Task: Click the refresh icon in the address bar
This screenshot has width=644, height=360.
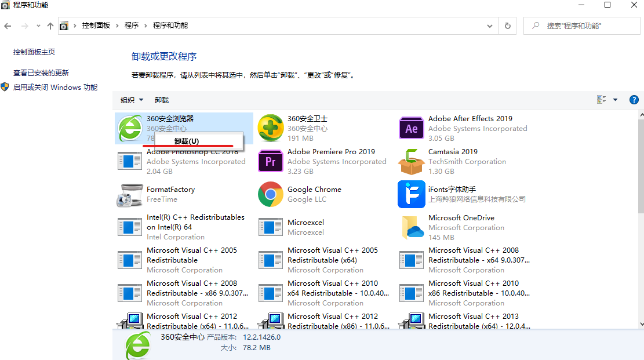Action: (507, 26)
